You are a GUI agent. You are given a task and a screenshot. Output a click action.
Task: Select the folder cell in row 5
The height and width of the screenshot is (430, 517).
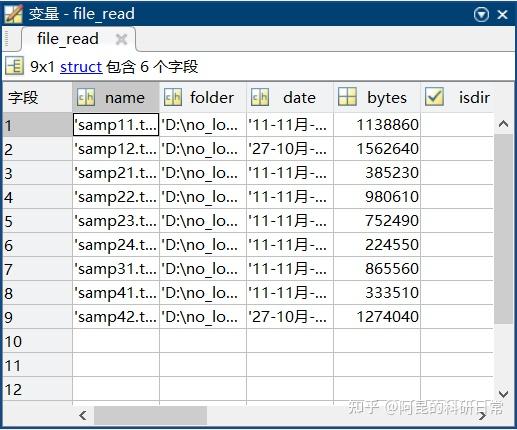coord(203,221)
